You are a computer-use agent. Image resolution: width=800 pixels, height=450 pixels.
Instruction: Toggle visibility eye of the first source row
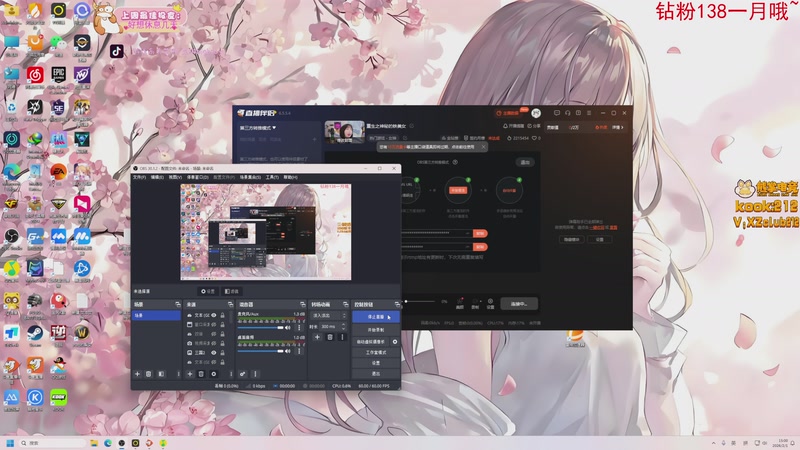(x=214, y=315)
